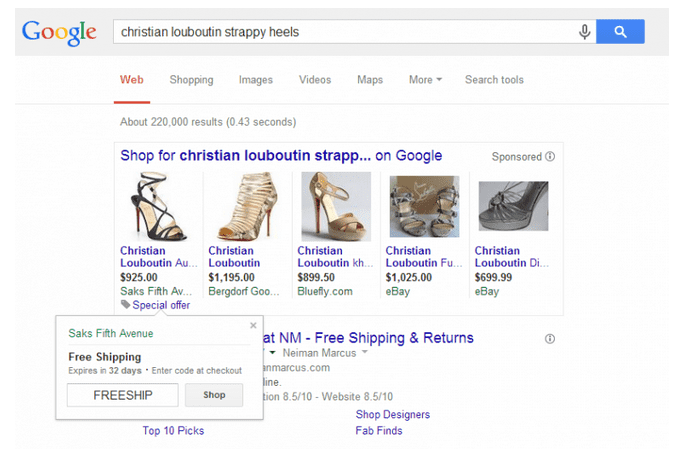Viewport: 676px width, 452px height.
Task: Open Search tools
Action: (x=494, y=80)
